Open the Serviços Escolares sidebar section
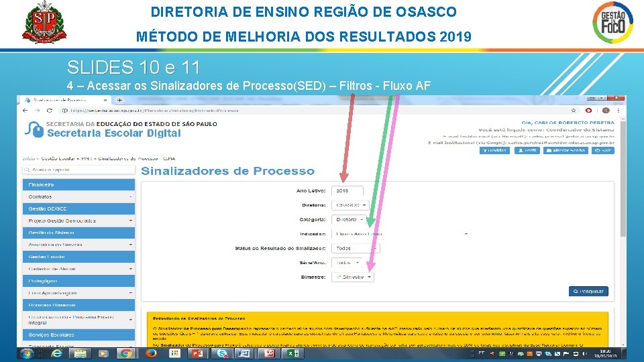 (x=78, y=335)
